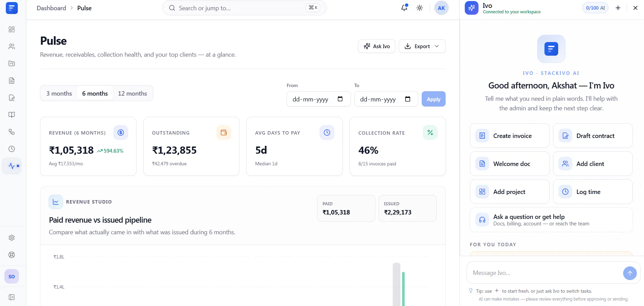Click the Revenue Studio chart icon
The width and height of the screenshot is (644, 306).
click(x=56, y=202)
